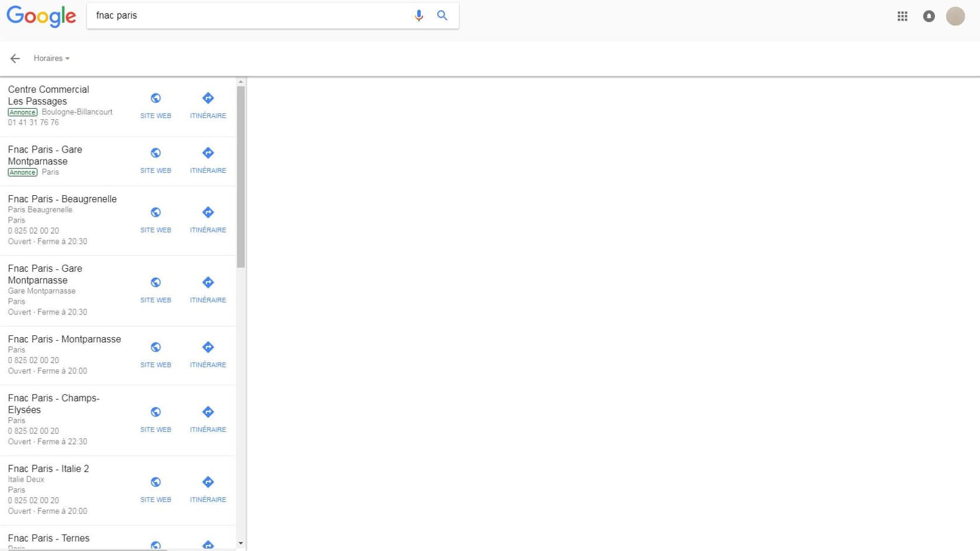Click the Google logo

pos(41,16)
